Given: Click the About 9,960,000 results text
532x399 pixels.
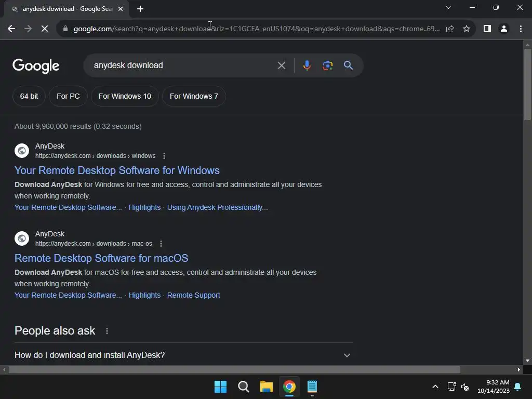Looking at the screenshot, I should [78, 126].
